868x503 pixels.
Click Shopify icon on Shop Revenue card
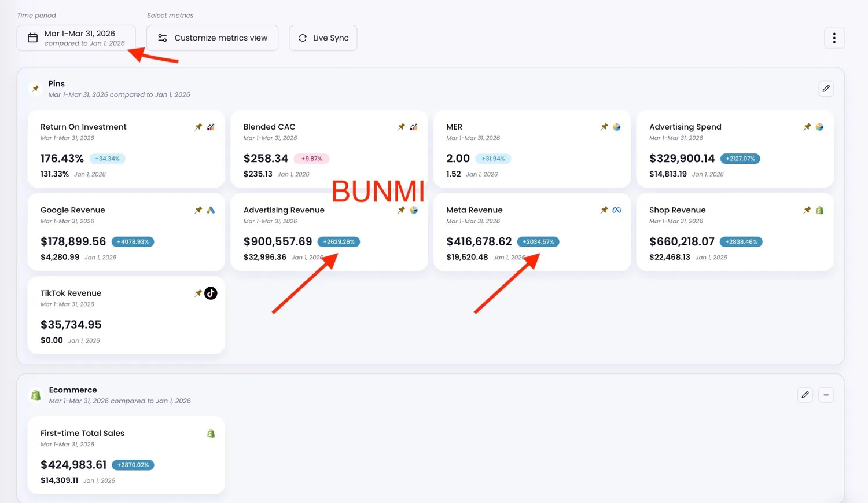(x=819, y=210)
